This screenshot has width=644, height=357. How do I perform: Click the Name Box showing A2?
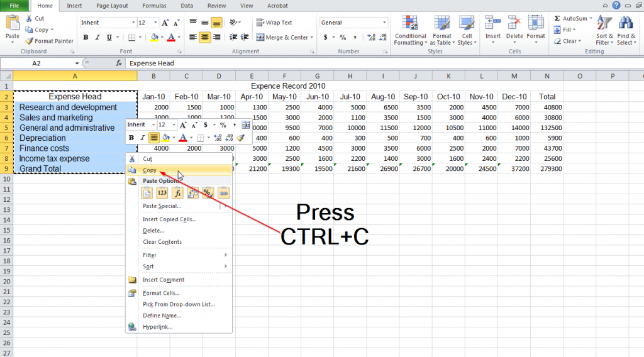37,63
